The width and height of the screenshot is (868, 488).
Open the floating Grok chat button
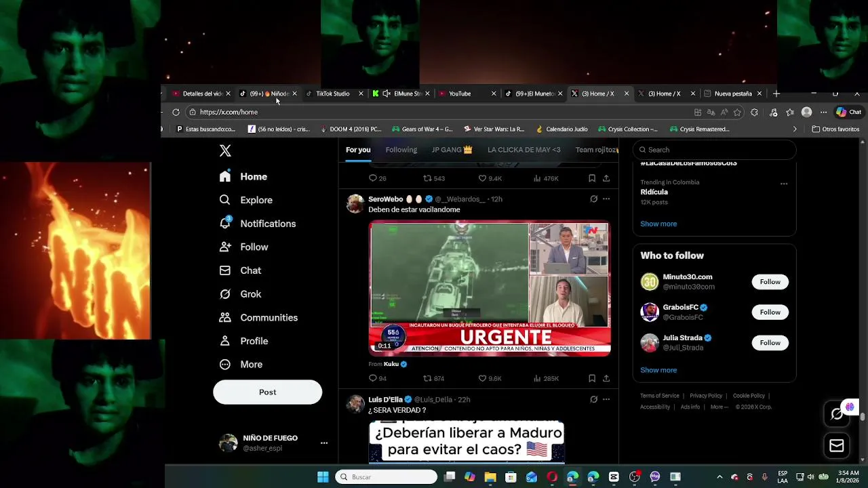point(837,414)
